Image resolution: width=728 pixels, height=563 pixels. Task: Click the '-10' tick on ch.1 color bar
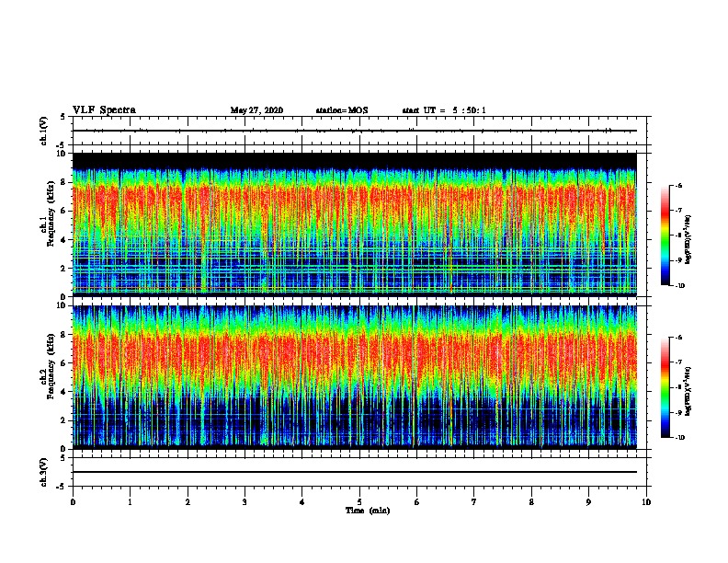click(x=679, y=286)
